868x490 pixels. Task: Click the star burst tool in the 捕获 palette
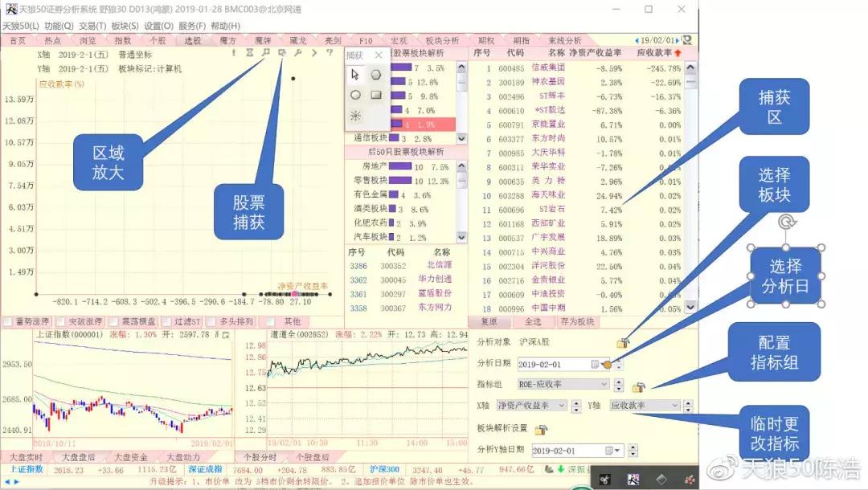pyautogui.click(x=356, y=115)
